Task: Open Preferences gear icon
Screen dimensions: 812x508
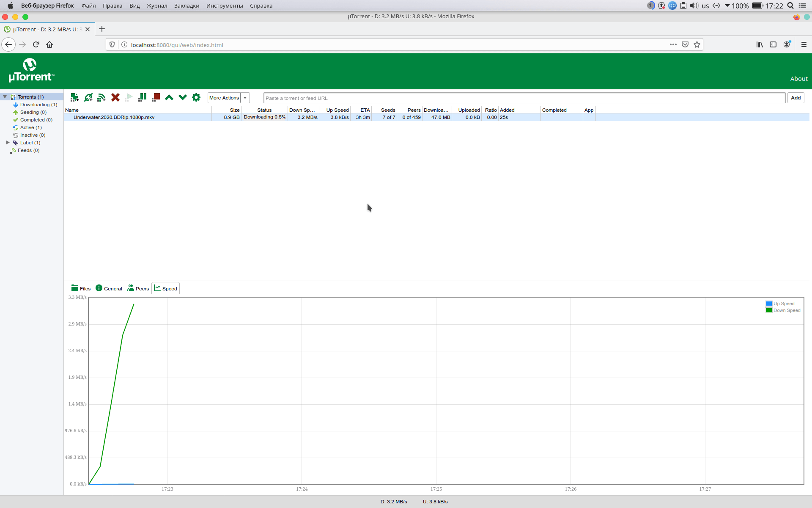Action: tap(196, 97)
